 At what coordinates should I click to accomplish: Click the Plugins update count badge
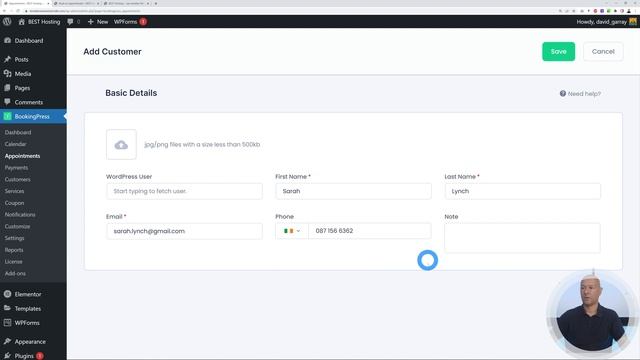[x=40, y=356]
